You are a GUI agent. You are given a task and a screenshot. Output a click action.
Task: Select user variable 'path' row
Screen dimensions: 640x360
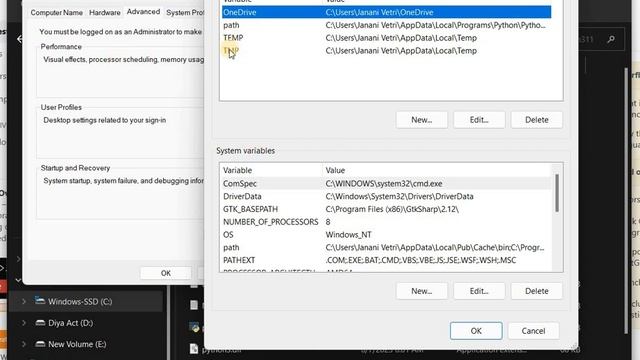point(387,25)
